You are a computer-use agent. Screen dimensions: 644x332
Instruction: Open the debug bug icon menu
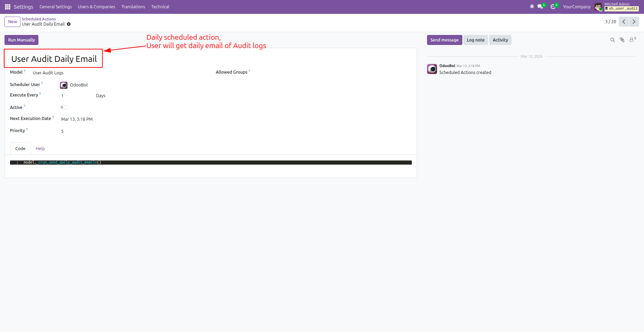532,7
